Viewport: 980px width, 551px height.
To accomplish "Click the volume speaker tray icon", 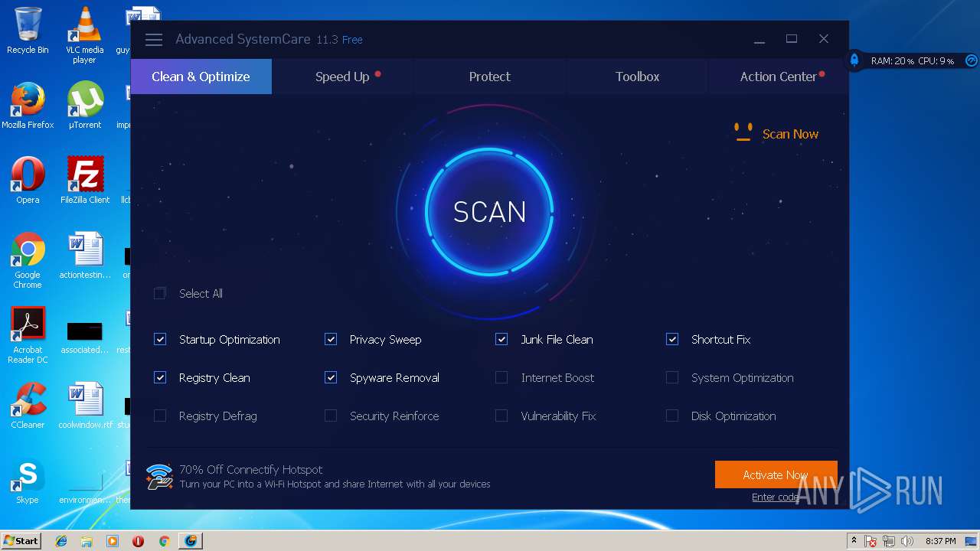I will tap(907, 541).
